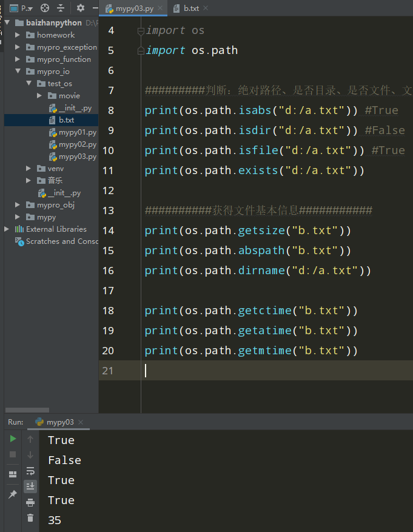Expand the movie folder
This screenshot has width=413, height=532.
(x=39, y=96)
